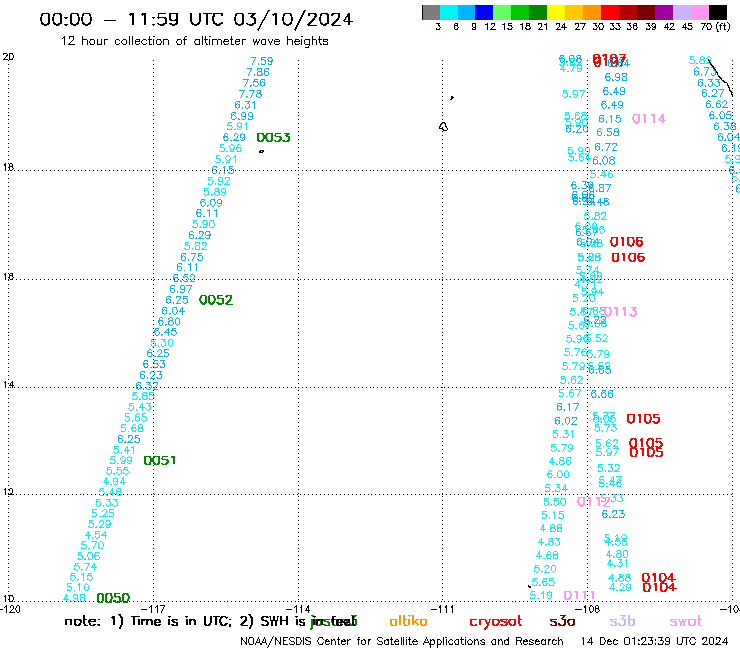Select the wave height value 6.27
The height and width of the screenshot is (650, 740).
point(713,93)
